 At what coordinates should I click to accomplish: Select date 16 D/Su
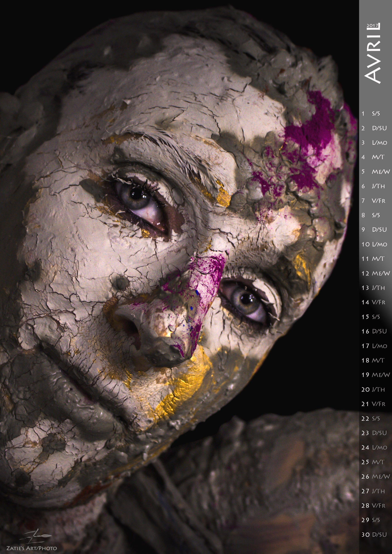pos(374,331)
